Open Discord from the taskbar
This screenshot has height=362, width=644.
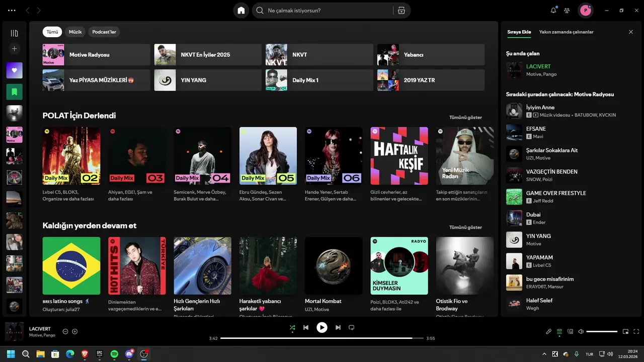click(x=129, y=354)
